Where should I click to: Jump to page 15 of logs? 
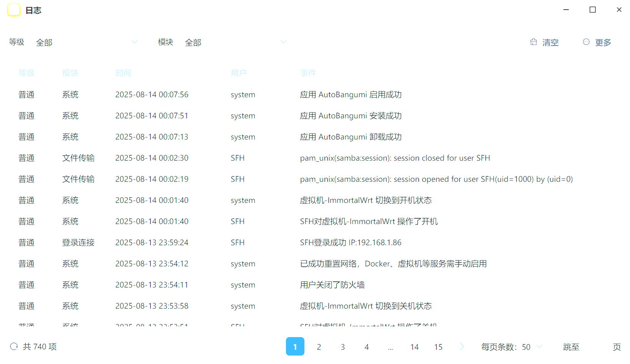click(438, 347)
